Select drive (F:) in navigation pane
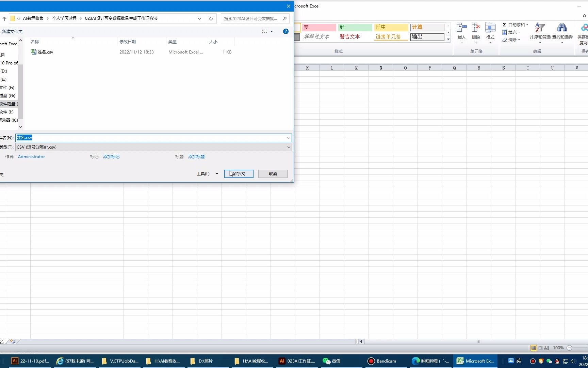The image size is (588, 368). tap(7, 88)
